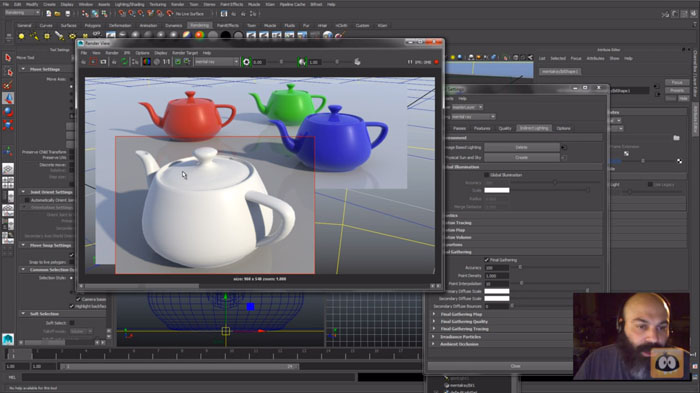Collapse the Move Settings section
This screenshot has width=700, height=393.
tap(23, 69)
